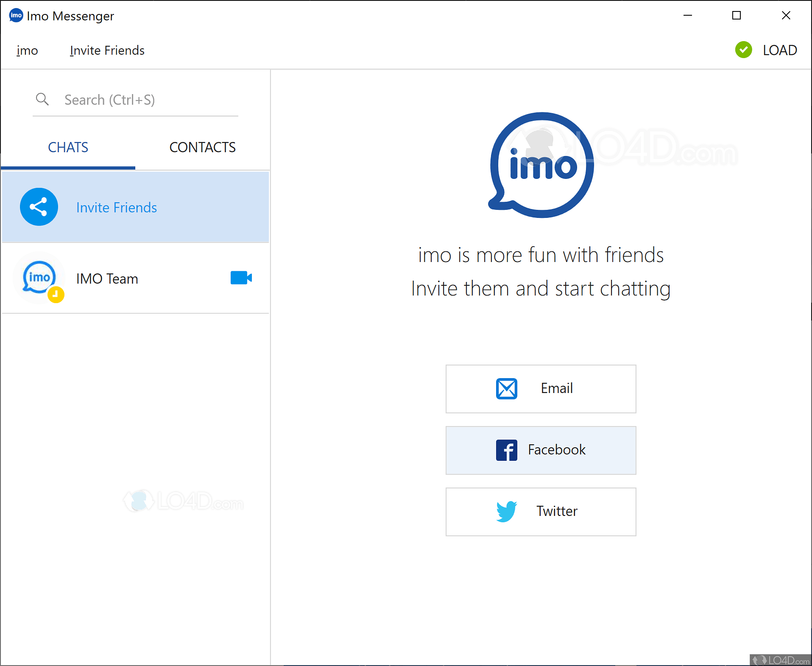Click the search magnifier icon
The width and height of the screenshot is (812, 666).
[x=42, y=99]
